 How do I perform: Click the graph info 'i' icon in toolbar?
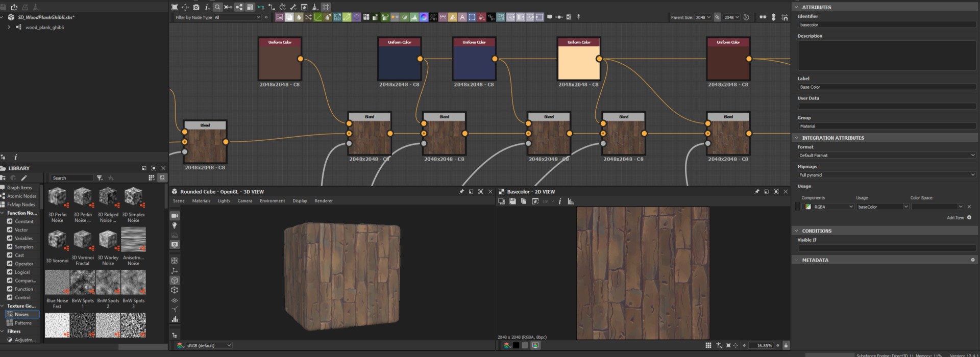tap(207, 7)
